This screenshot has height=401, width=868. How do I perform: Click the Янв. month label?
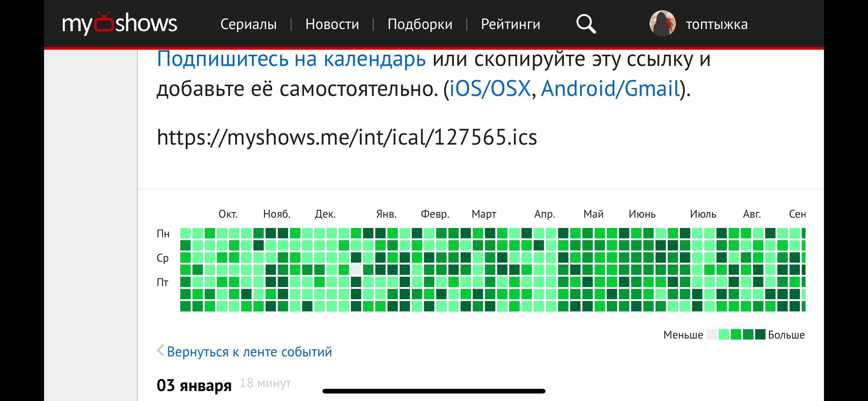[x=386, y=214]
